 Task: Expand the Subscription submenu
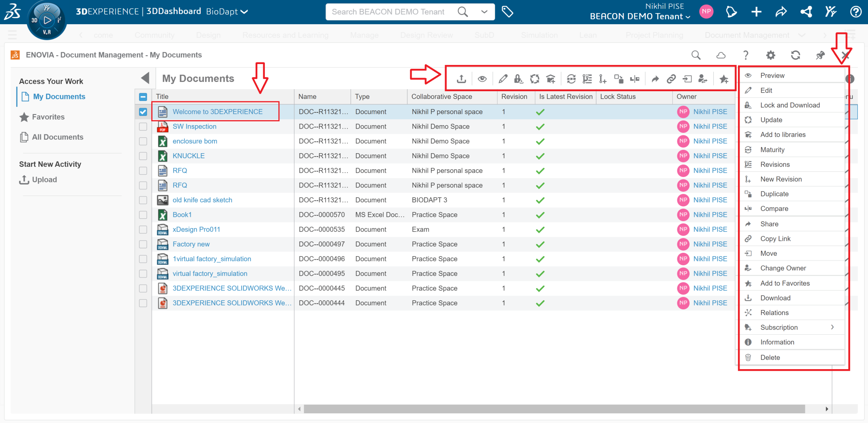click(x=832, y=327)
